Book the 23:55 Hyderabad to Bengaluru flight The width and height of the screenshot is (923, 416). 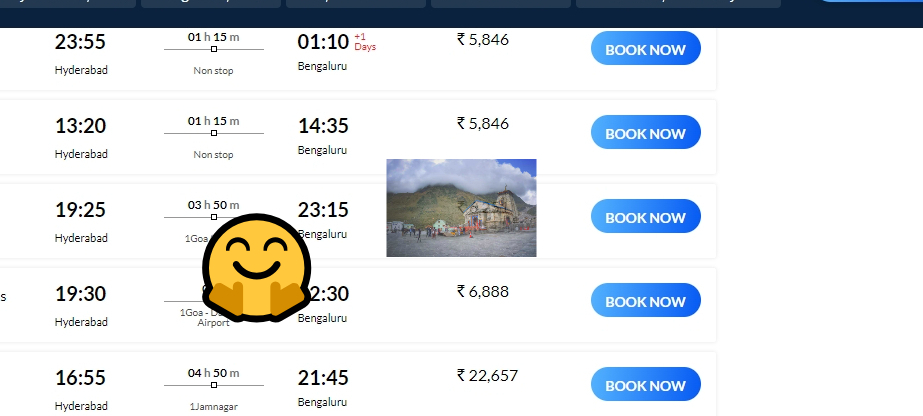[646, 49]
